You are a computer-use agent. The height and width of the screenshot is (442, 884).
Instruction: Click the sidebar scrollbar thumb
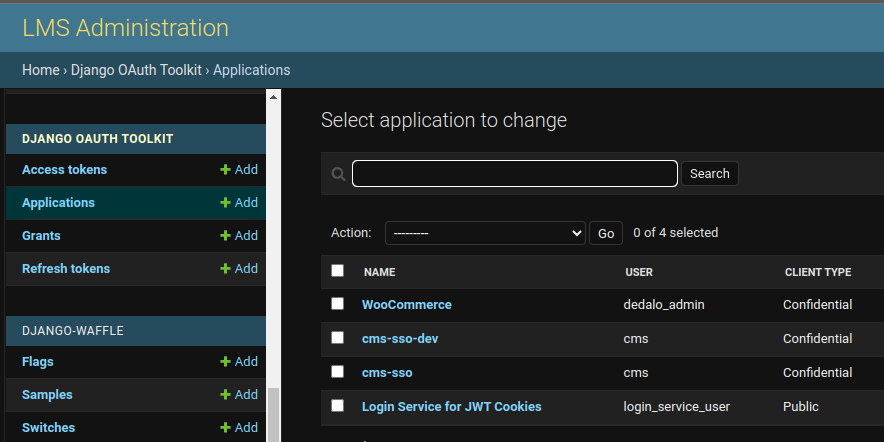[x=273, y=415]
